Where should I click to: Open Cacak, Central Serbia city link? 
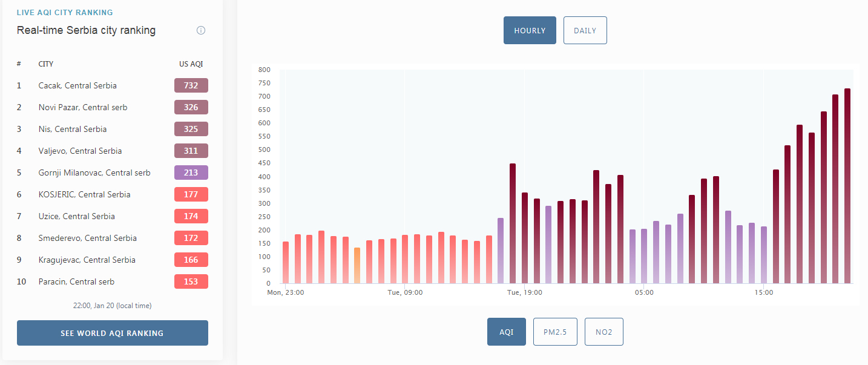[x=77, y=85]
